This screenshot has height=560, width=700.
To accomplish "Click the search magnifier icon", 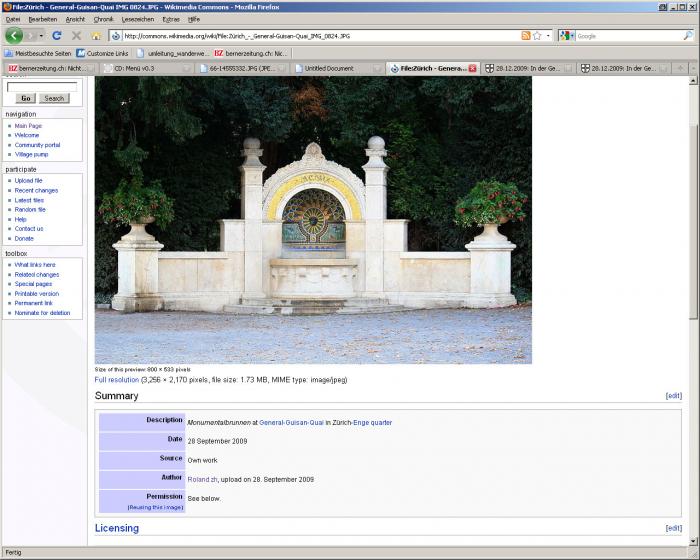I will tap(688, 35).
